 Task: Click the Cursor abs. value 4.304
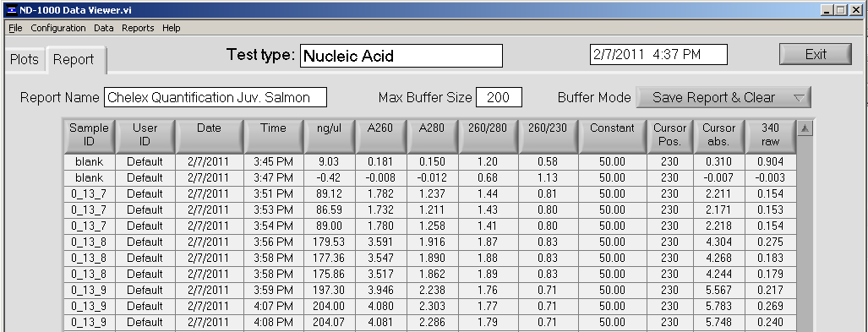tap(719, 242)
